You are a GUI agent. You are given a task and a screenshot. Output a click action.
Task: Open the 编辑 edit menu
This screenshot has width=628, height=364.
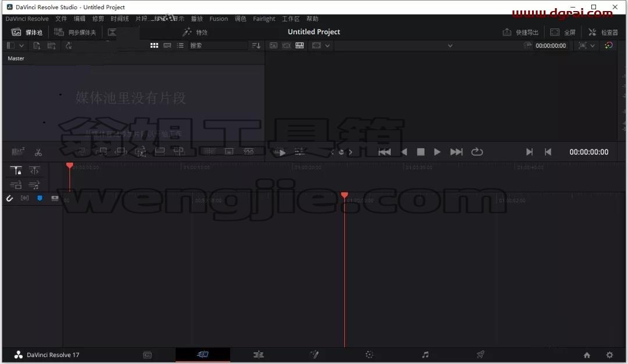(79, 19)
